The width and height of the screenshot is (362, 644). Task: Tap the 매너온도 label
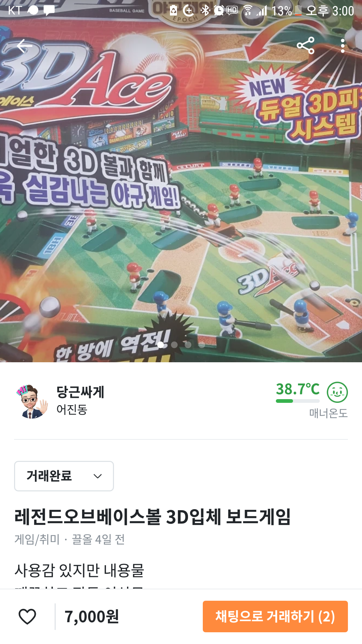pos(328,413)
